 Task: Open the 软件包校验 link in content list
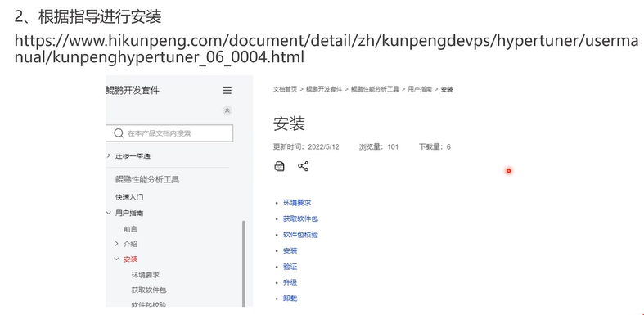(300, 235)
